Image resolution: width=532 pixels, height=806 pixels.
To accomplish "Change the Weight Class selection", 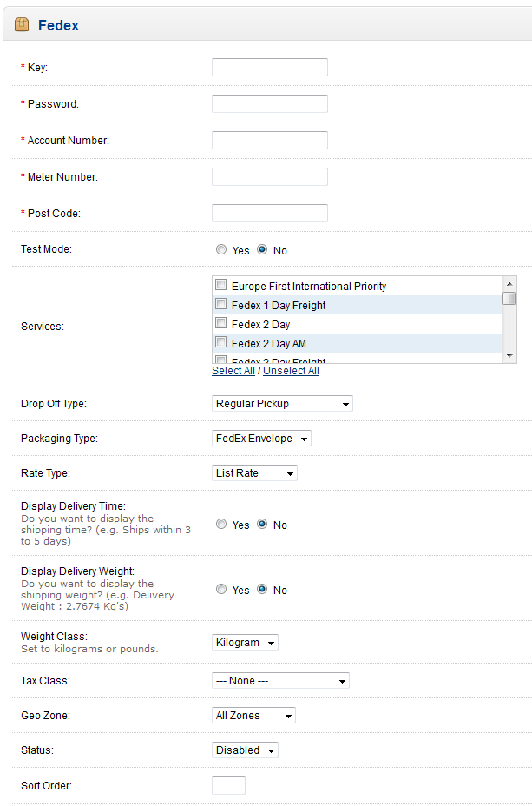I will [245, 643].
